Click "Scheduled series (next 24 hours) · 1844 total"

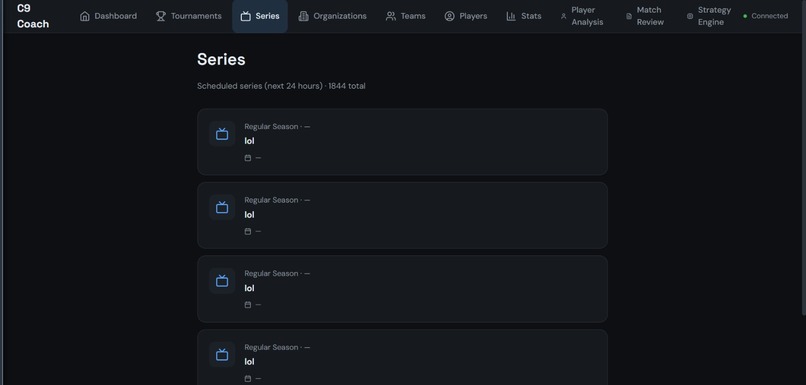pyautogui.click(x=281, y=86)
